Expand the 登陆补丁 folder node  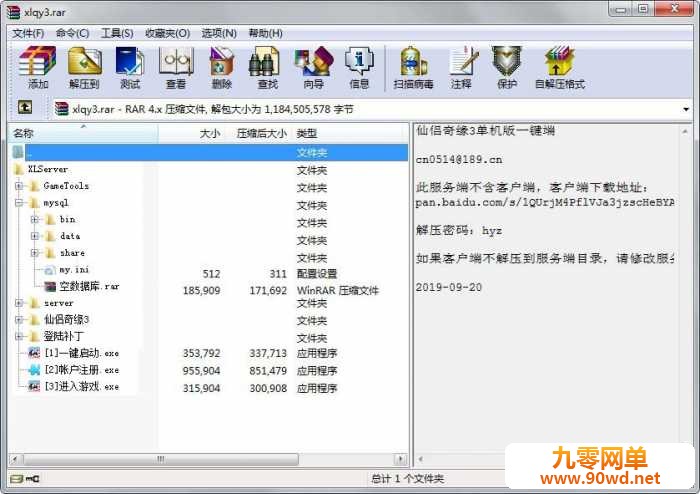[x=19, y=336]
